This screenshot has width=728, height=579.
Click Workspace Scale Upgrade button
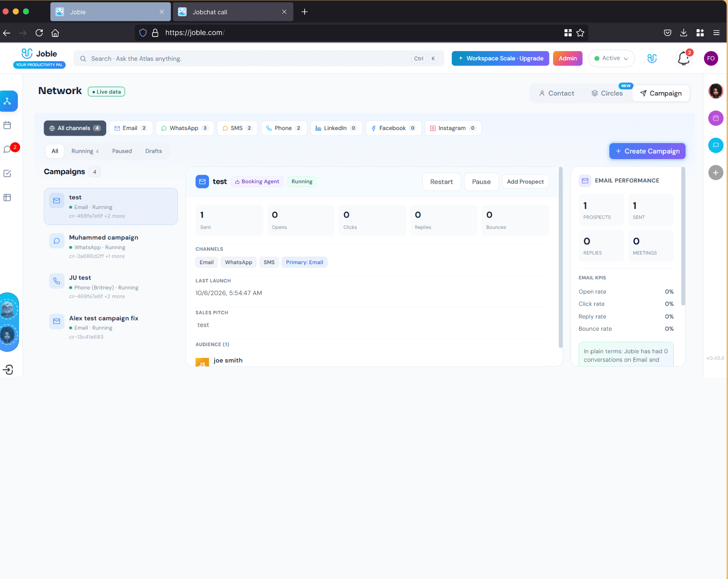(x=500, y=58)
